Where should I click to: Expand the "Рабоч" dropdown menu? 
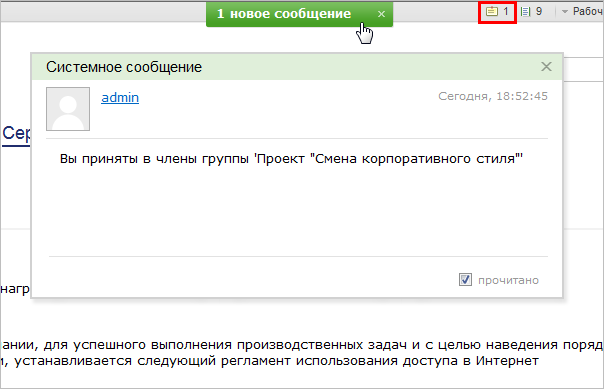pyautogui.click(x=583, y=12)
